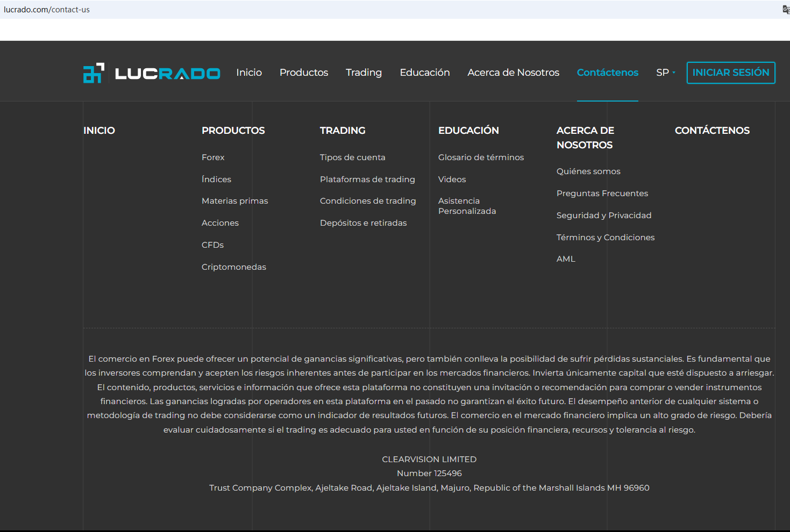This screenshot has height=532, width=790.
Task: Open the Forex footer link
Action: (213, 157)
